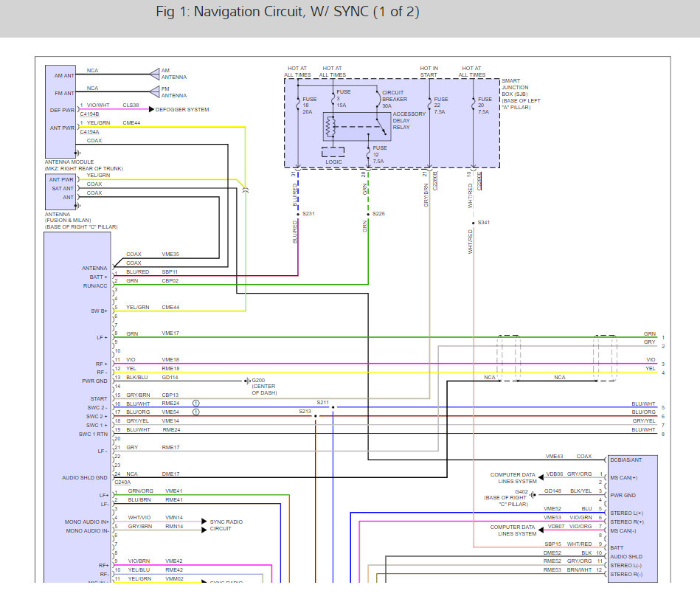
Task: Click the VME18 circuit code
Action: coord(170,360)
